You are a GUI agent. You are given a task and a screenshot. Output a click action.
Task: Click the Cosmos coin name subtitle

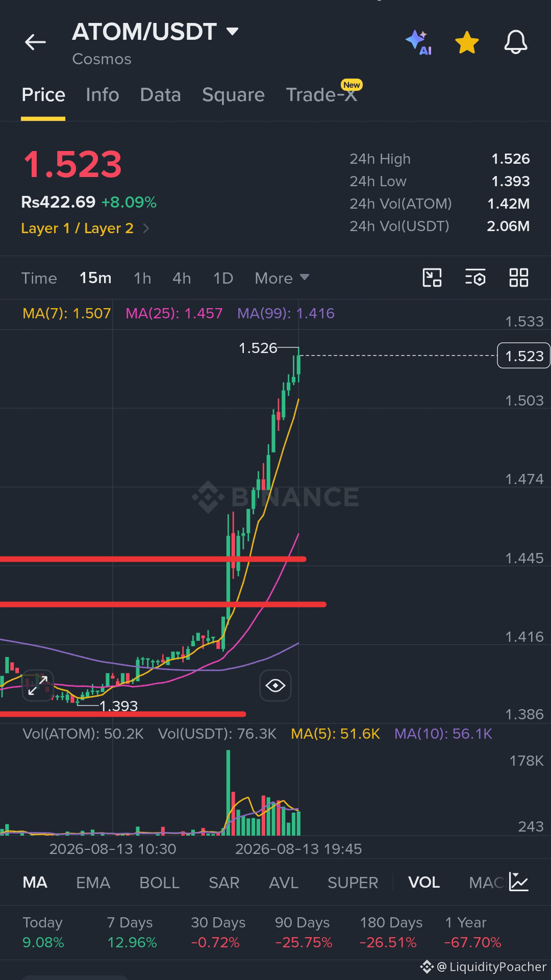(x=102, y=59)
